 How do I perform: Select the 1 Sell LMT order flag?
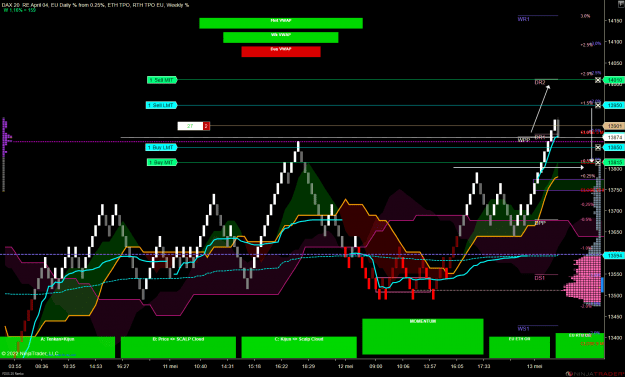click(x=161, y=105)
